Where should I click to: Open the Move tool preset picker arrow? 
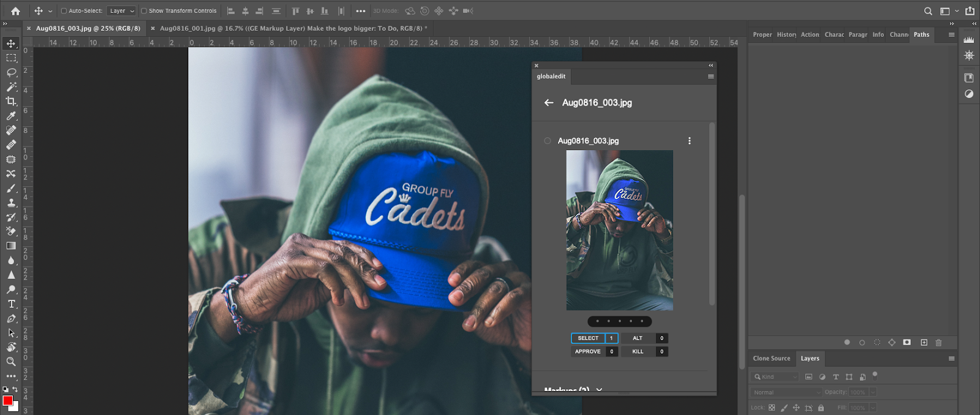tap(50, 11)
